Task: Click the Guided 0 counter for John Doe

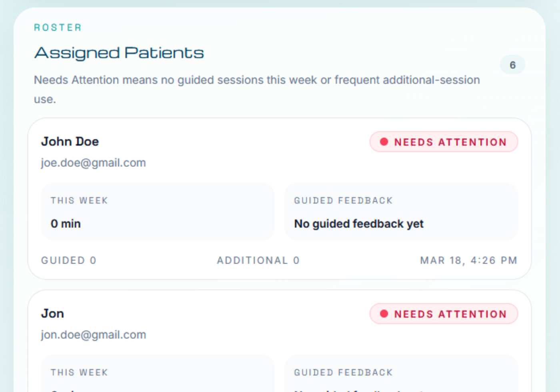Action: 69,260
